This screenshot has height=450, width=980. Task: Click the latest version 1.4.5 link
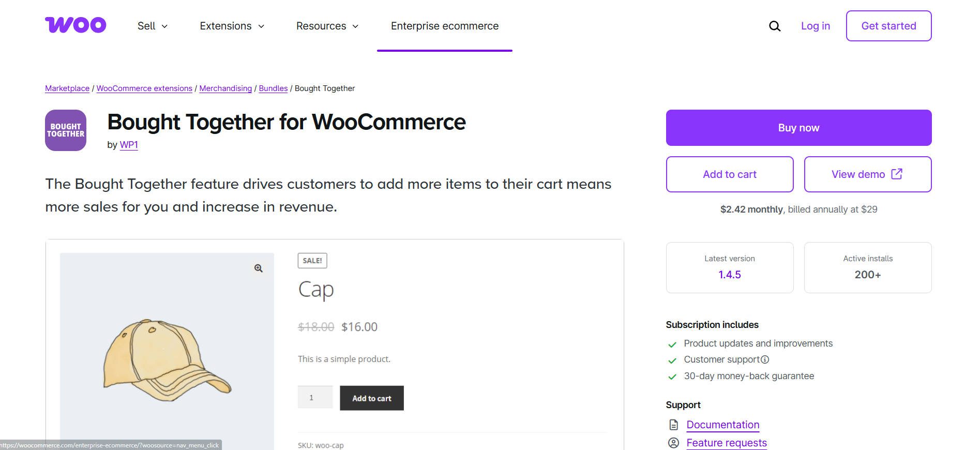729,275
